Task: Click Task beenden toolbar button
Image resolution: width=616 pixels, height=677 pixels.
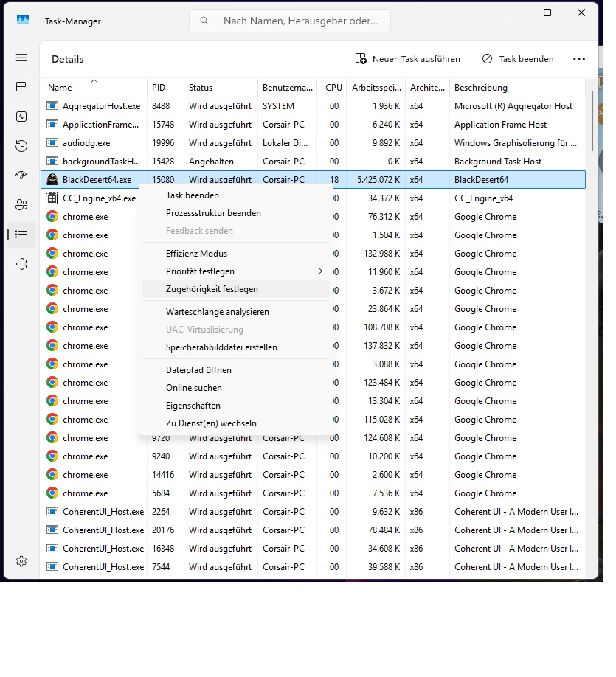Action: tap(518, 59)
